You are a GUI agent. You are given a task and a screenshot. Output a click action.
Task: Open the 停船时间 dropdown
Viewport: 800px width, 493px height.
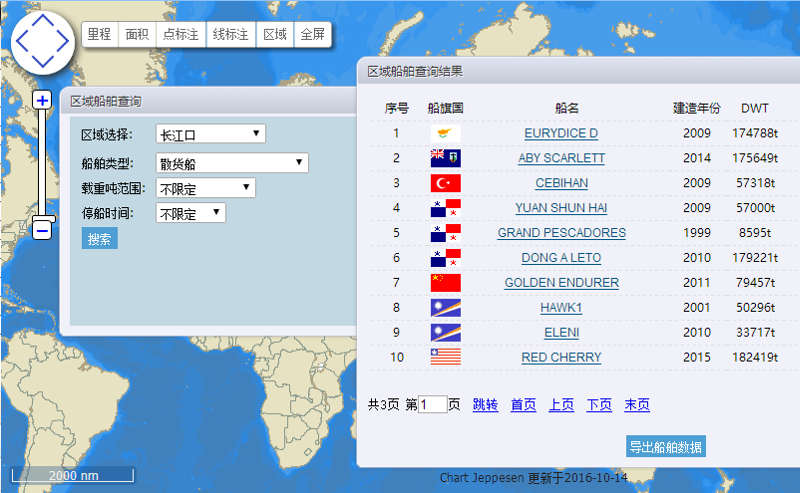coord(190,213)
